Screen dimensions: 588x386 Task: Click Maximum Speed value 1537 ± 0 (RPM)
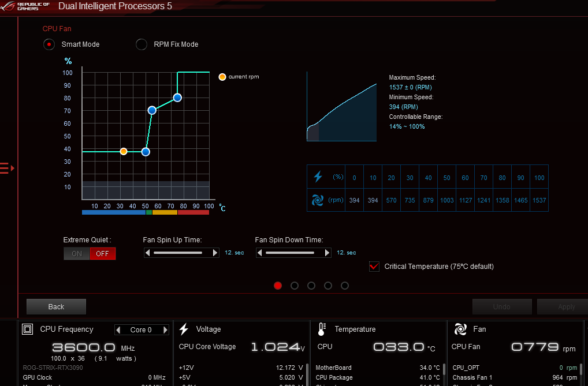tap(410, 87)
